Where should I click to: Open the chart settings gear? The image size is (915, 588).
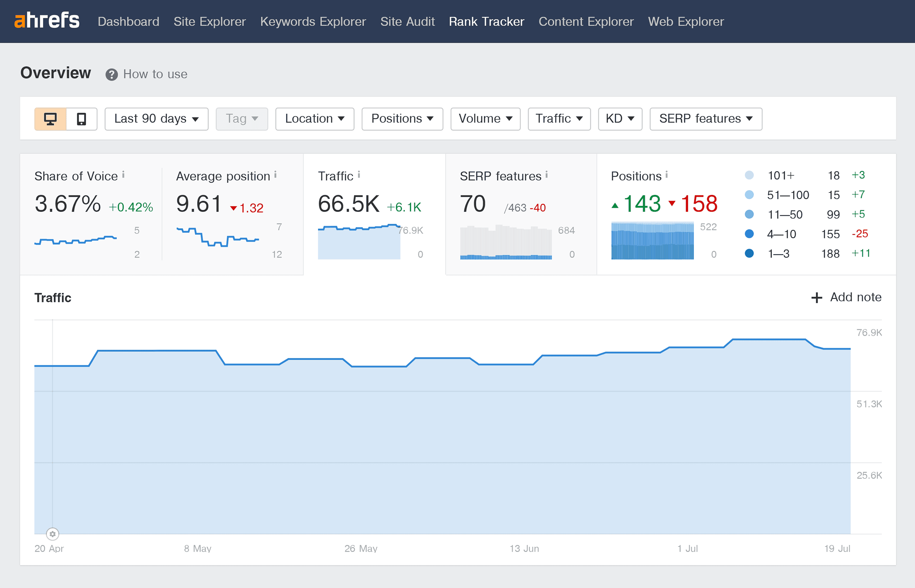click(x=52, y=534)
